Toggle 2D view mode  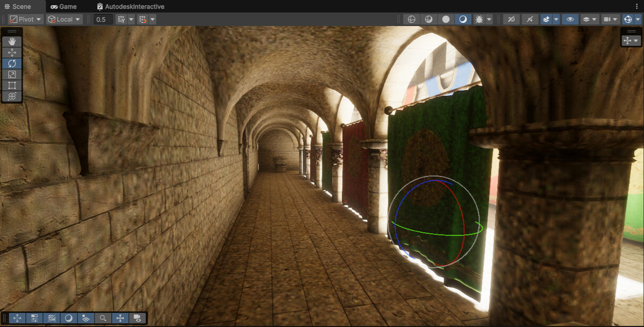[511, 19]
